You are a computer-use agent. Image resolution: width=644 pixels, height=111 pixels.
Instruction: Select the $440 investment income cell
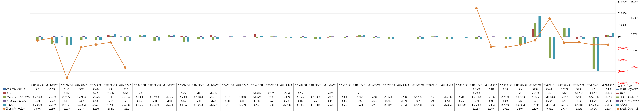(x=111, y=97)
